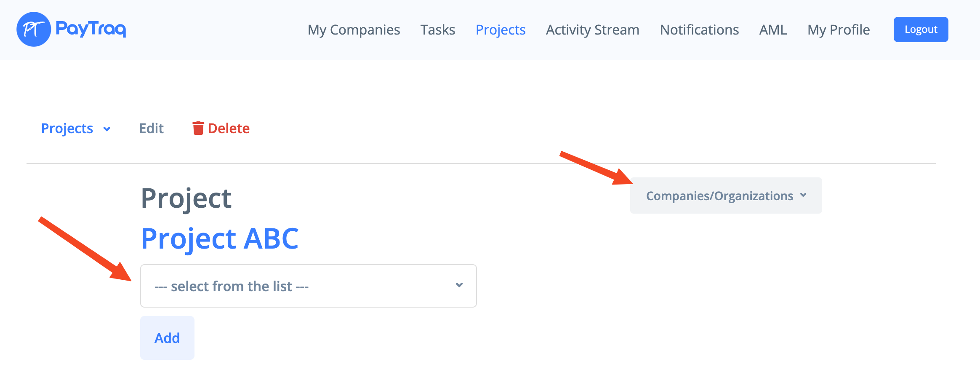Image resolution: width=980 pixels, height=391 pixels.
Task: View Notifications from the top menu
Action: (699, 30)
